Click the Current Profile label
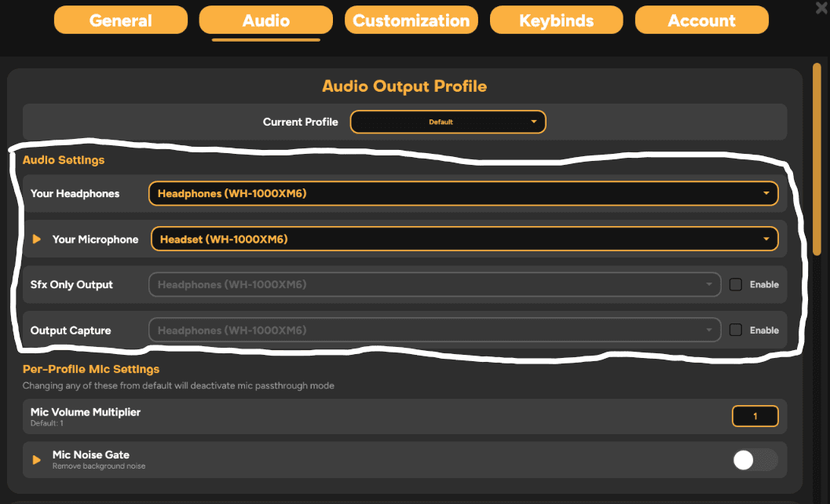The width and height of the screenshot is (830, 504). 300,122
